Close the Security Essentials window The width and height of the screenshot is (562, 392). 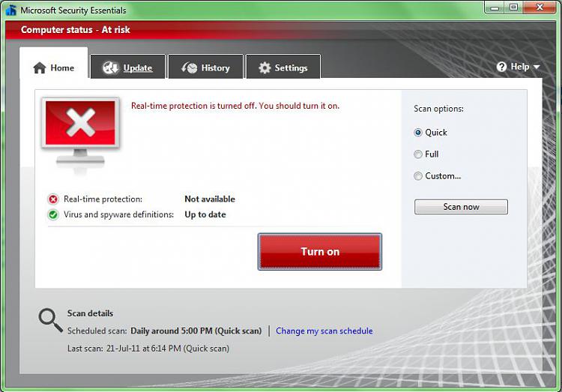click(x=540, y=7)
